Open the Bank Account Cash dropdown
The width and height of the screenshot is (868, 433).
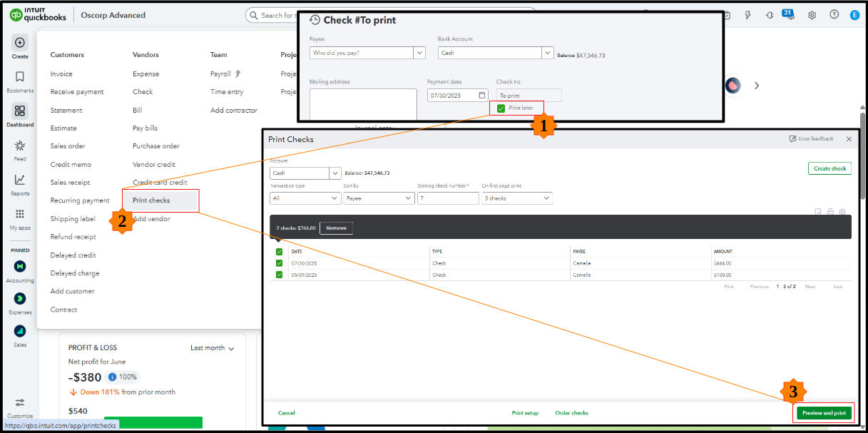pyautogui.click(x=496, y=53)
